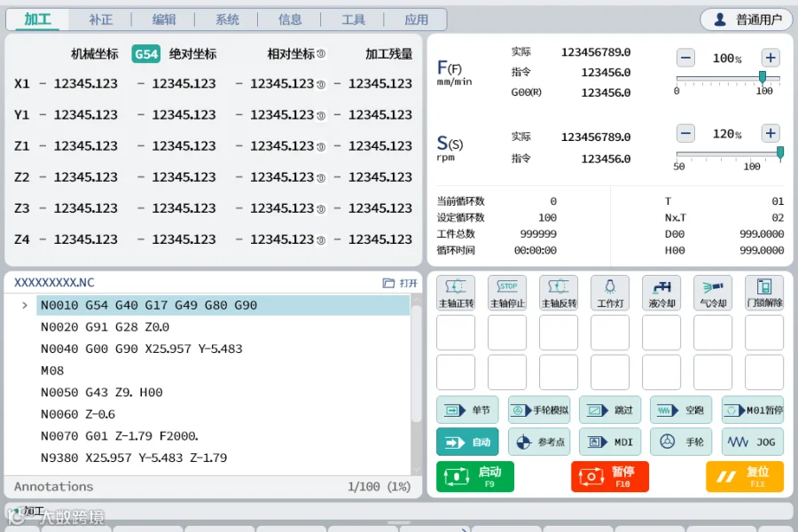Toggle dry run (空跑)
Screen dimensions: 798x532
point(681,410)
